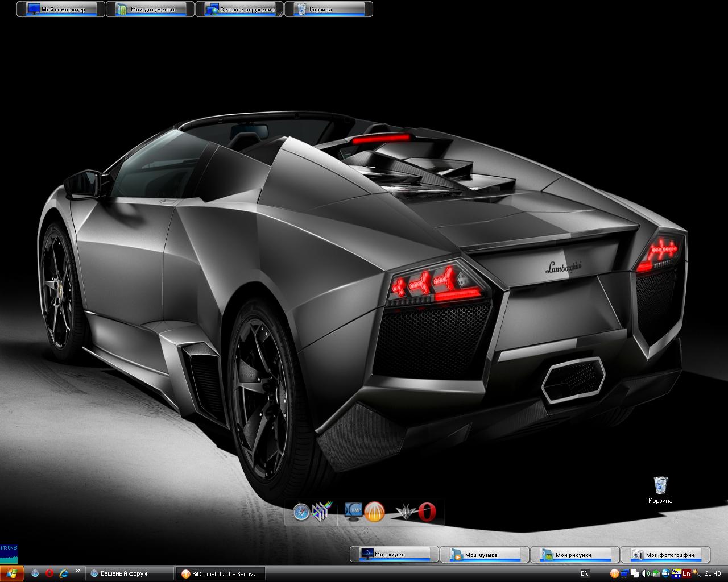Launch Opera from the desktop dock
Image resolution: width=728 pixels, height=582 pixels.
click(427, 512)
